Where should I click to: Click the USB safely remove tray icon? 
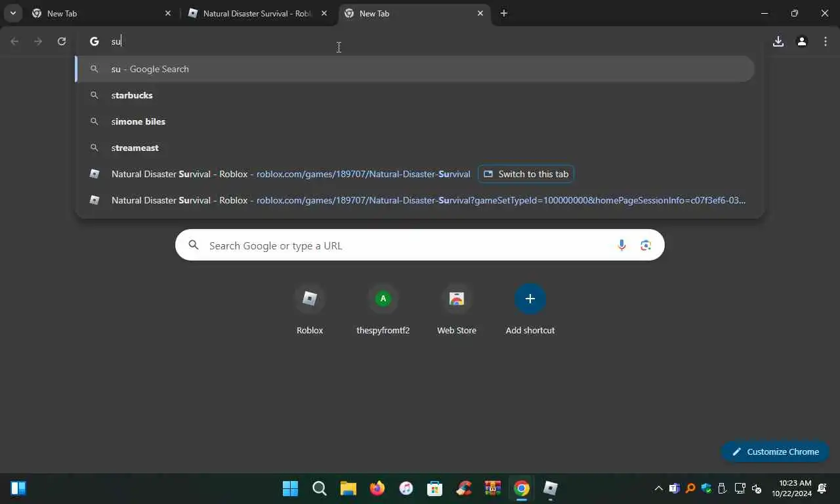[723, 488]
